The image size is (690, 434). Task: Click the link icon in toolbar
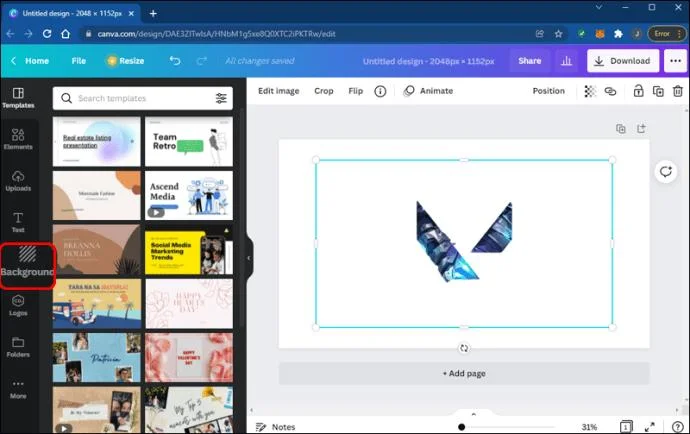610,91
